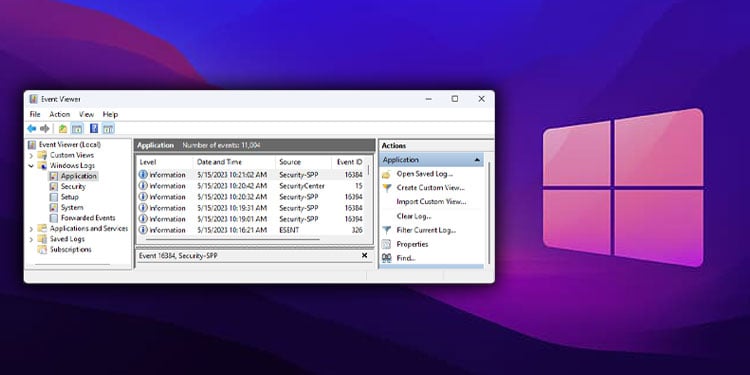Click Filter Current Log action
Screen dimensions: 750x375
pos(426,230)
